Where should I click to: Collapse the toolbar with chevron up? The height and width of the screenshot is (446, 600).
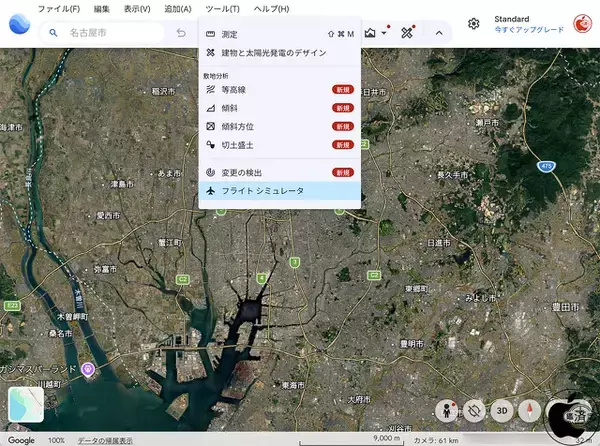tap(439, 33)
